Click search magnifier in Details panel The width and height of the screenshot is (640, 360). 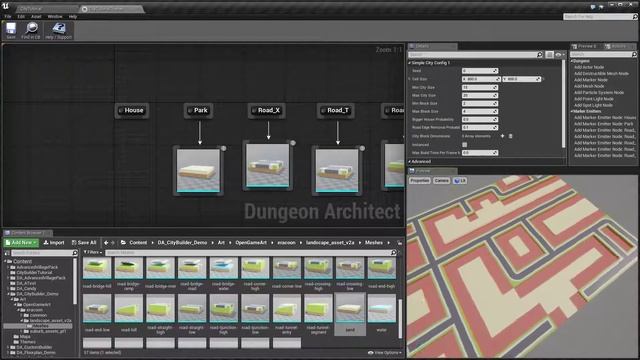click(540, 55)
